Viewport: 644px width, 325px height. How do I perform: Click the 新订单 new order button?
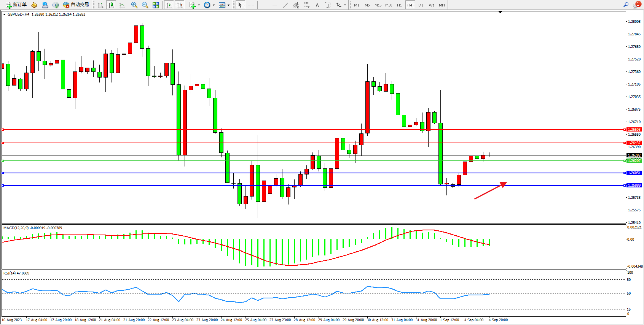(16, 5)
